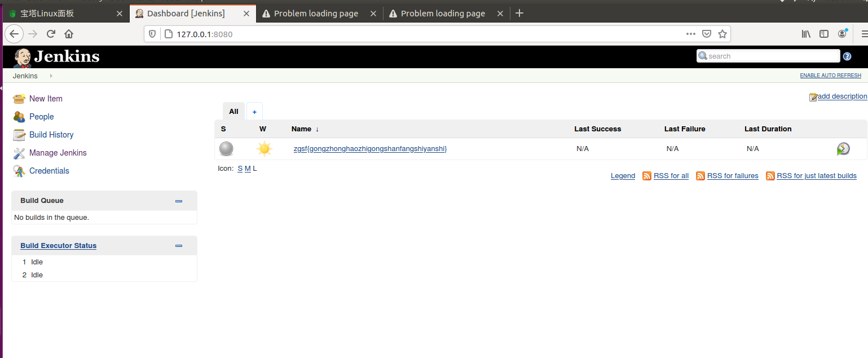Click the grey status ball of zgsf job
The height and width of the screenshot is (358, 868).
[x=226, y=149]
